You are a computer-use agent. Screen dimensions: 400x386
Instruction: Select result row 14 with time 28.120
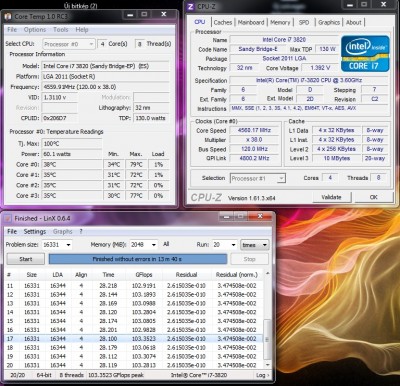point(134,312)
